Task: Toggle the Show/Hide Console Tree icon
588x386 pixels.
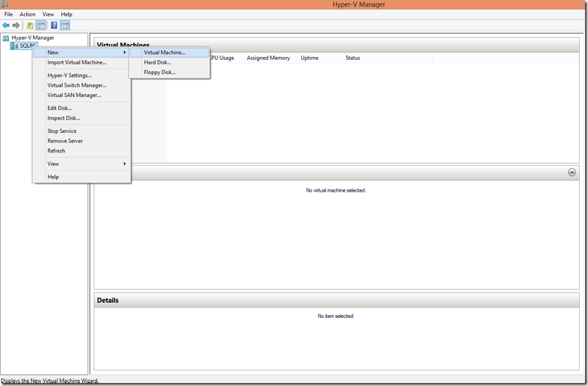Action: click(41, 25)
